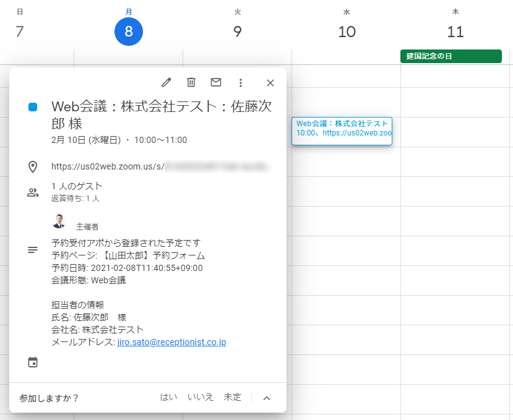Viewport: 513px width, 420px height.
Task: Click the location pin icon
Action: [33, 166]
